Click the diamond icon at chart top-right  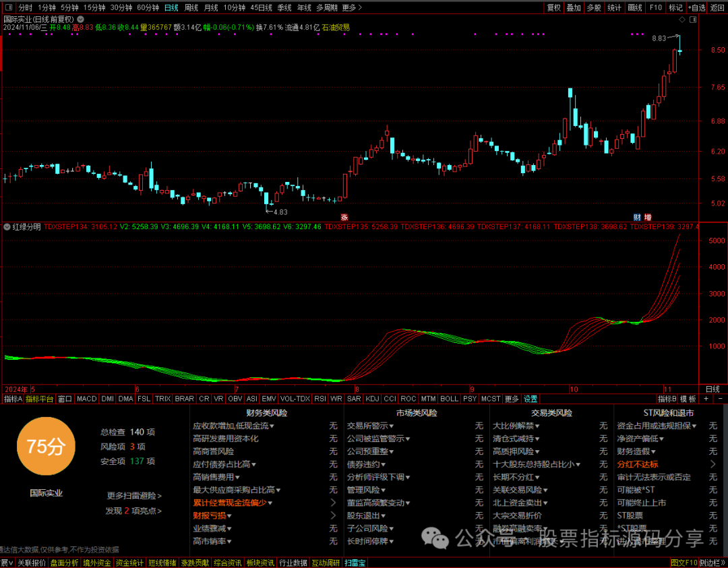682,20
